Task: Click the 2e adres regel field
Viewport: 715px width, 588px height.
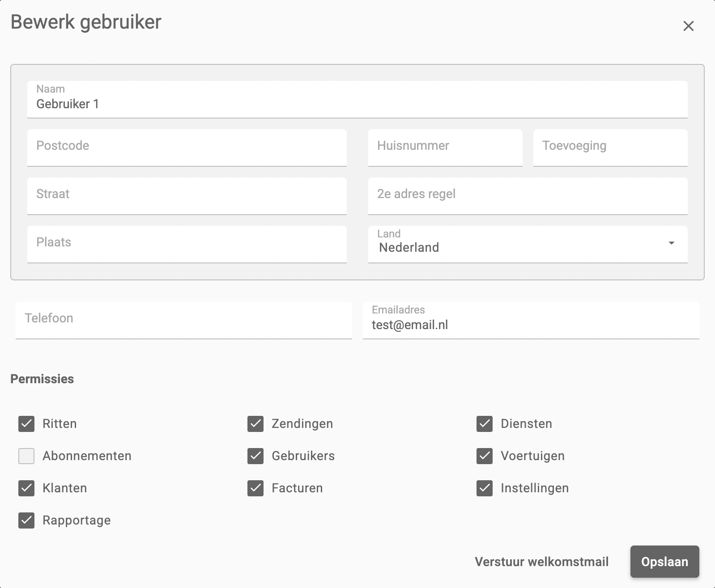Action: 528,196
